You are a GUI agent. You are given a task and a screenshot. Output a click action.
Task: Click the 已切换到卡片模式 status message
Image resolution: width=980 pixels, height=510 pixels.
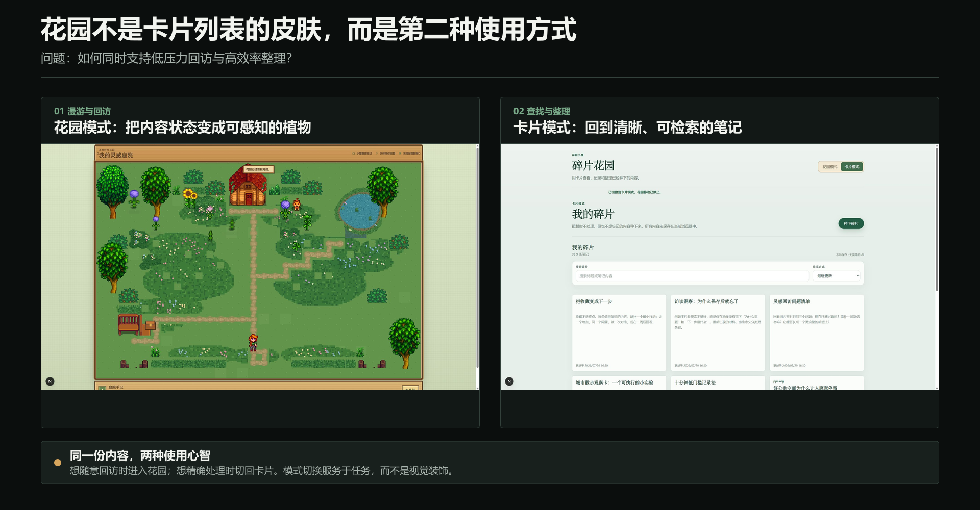pyautogui.click(x=634, y=192)
